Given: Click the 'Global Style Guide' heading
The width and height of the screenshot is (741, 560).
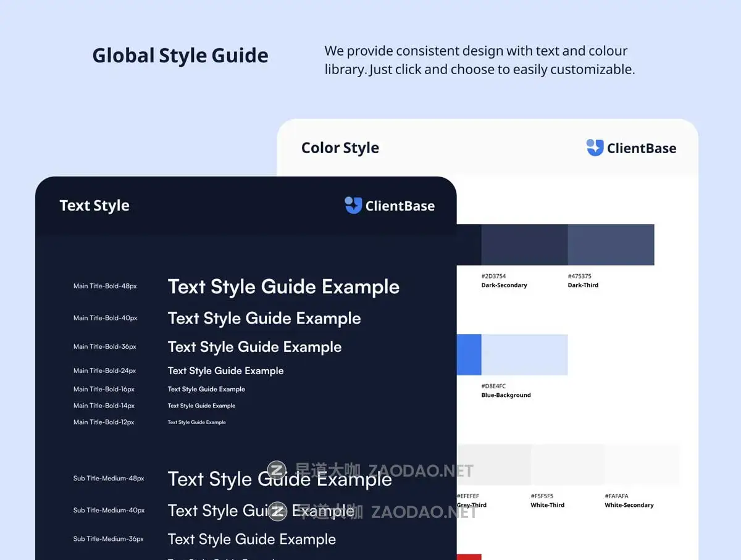Looking at the screenshot, I should (180, 56).
